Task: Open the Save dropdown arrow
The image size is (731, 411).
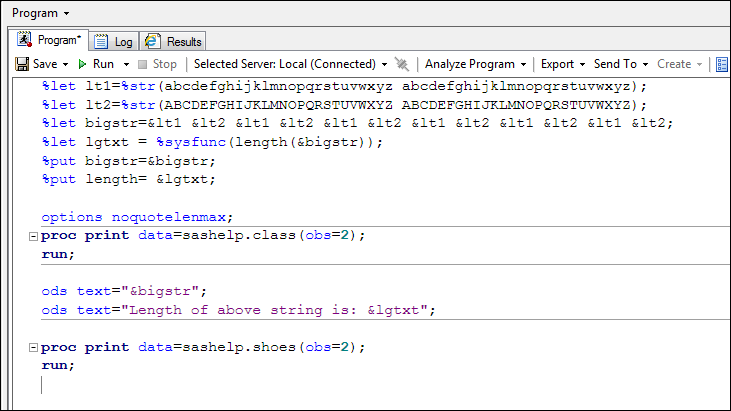Action: (x=65, y=64)
